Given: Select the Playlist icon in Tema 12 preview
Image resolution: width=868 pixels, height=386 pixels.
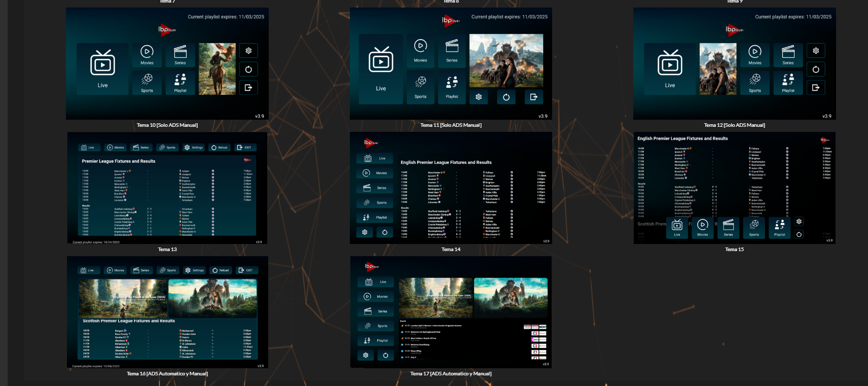Looking at the screenshot, I should 788,83.
